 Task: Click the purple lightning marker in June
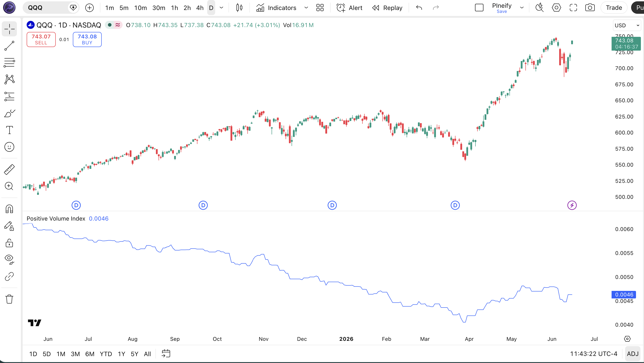572,205
